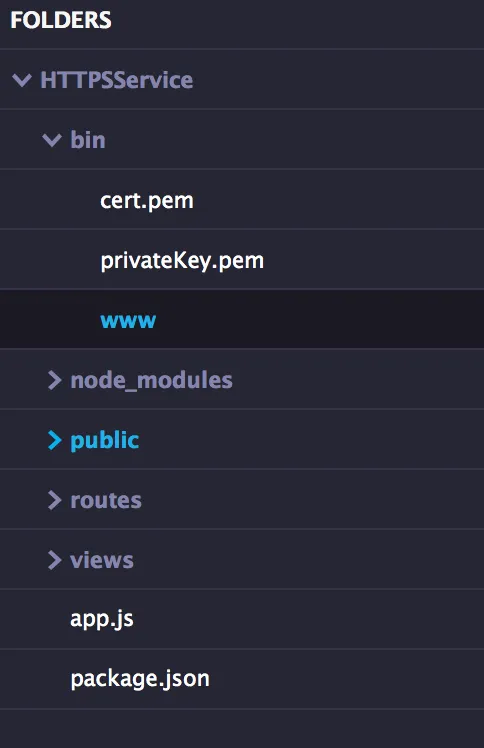Open the cert.pem file

pos(147,200)
